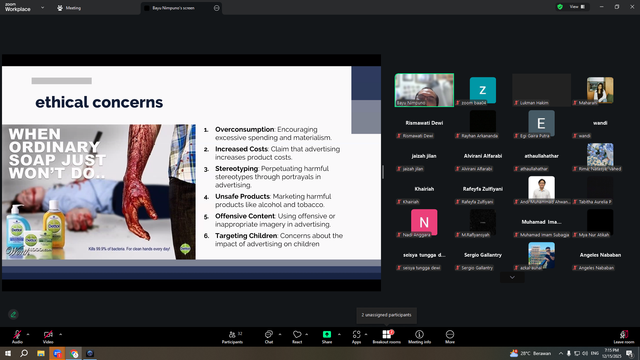640x360 pixels.
Task: Click options icon on Bayu Nimpuno's screen tab
Action: point(216,8)
